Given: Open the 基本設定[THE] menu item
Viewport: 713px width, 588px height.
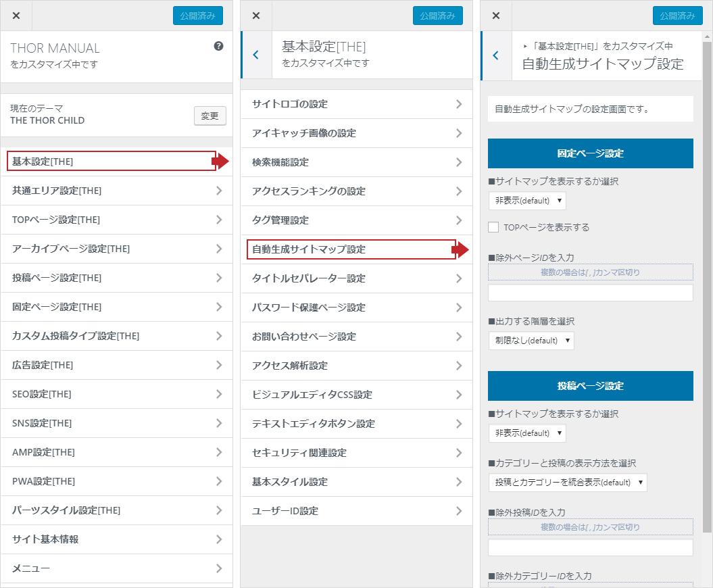Looking at the screenshot, I should tap(112, 162).
